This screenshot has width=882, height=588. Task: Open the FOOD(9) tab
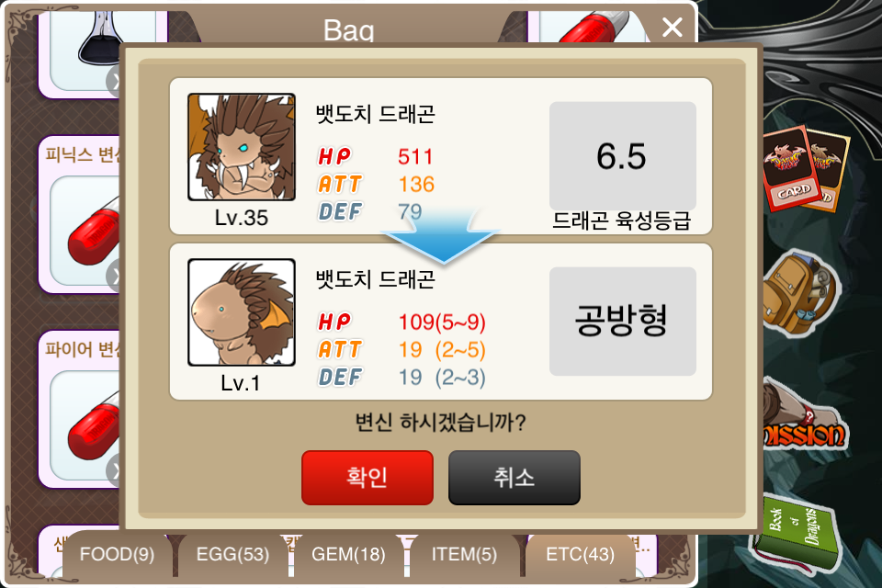click(117, 555)
